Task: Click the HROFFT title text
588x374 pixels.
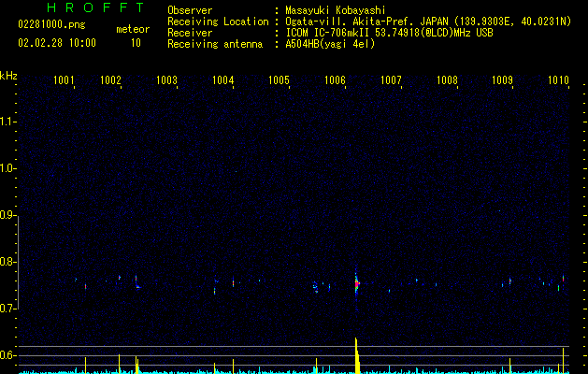Action: click(95, 7)
